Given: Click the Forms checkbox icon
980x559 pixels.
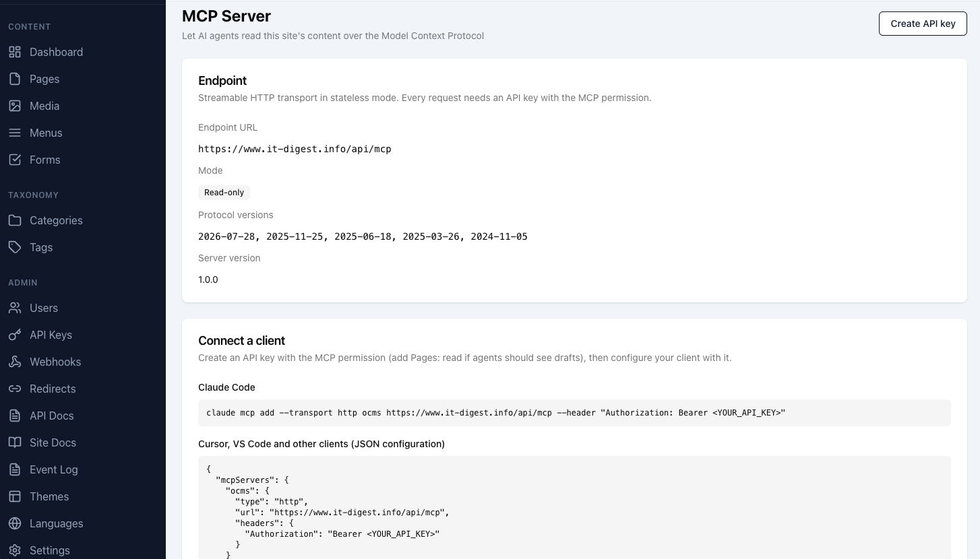Looking at the screenshot, I should [15, 160].
